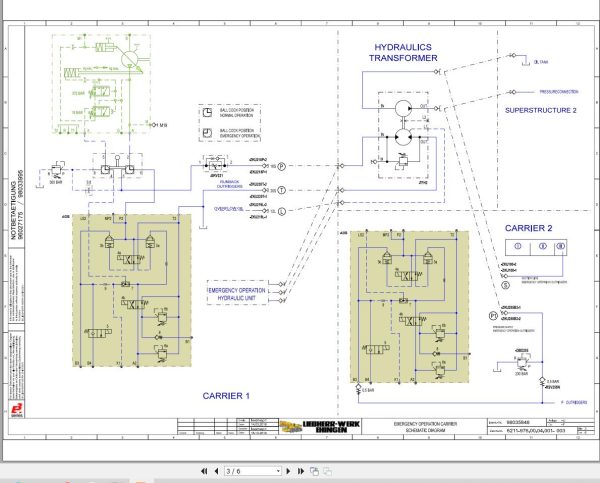Click the red e3 series logo
This screenshot has width=600, height=483.
click(16, 410)
